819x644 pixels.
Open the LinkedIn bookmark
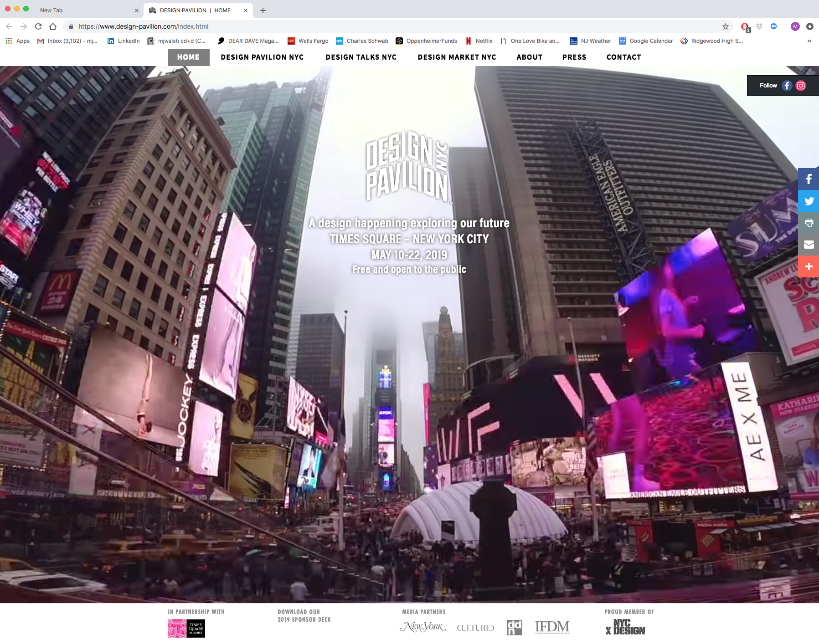pyautogui.click(x=124, y=41)
